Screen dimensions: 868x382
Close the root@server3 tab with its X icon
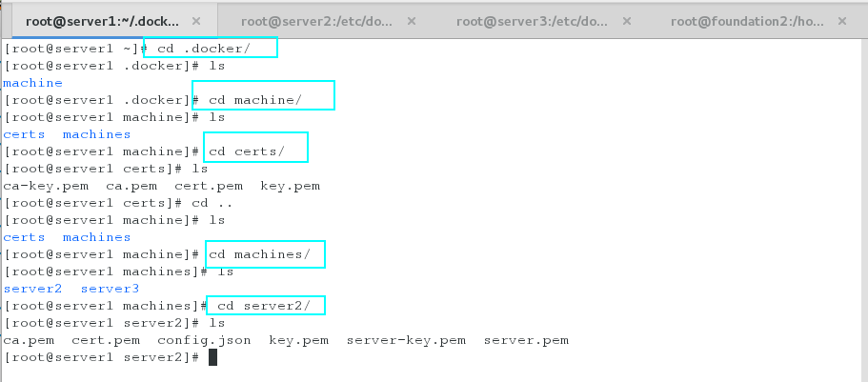627,22
